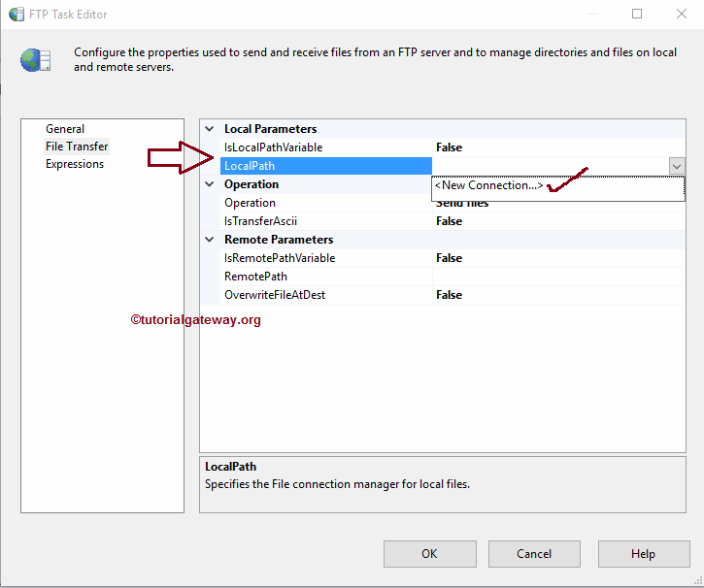The image size is (704, 588).
Task: Click the OK button
Action: click(x=429, y=554)
